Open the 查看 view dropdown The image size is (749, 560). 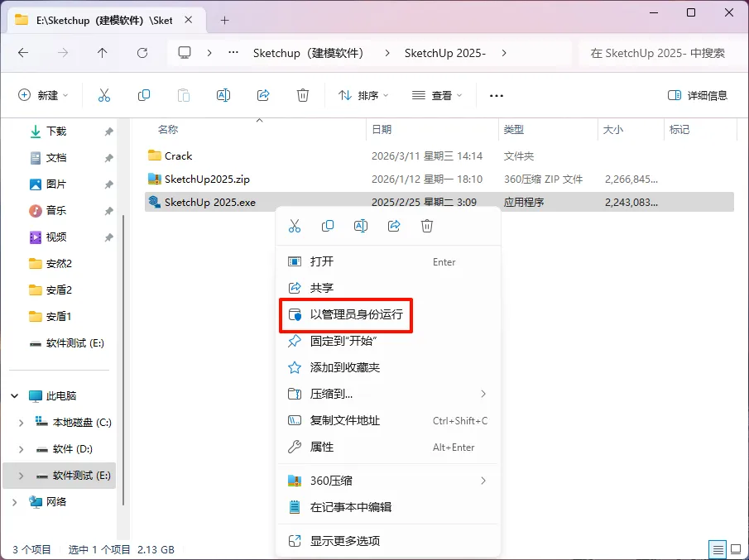tap(437, 95)
